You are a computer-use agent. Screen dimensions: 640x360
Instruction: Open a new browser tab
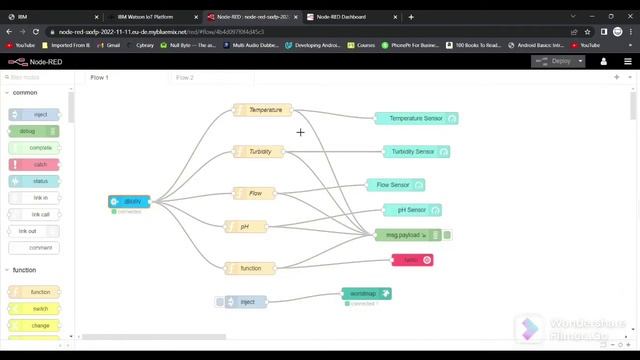click(411, 17)
